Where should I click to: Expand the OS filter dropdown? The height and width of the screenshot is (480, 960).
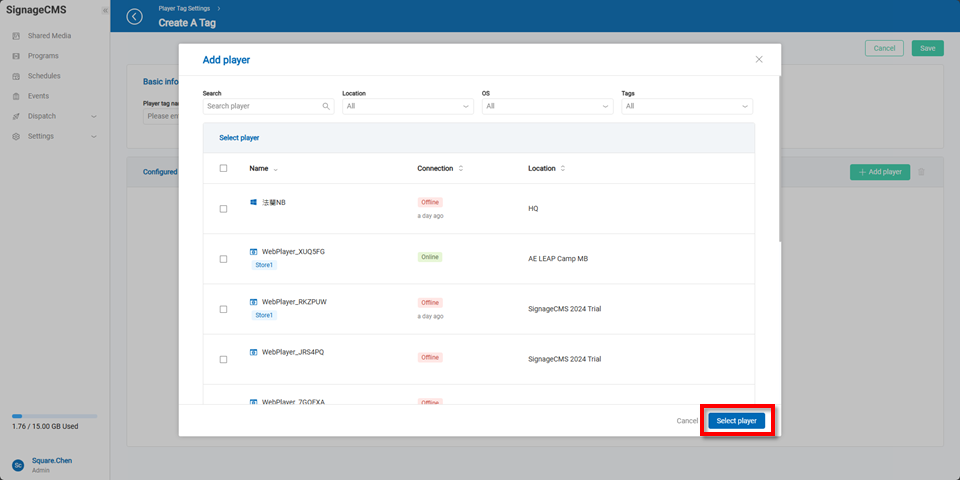click(x=547, y=106)
